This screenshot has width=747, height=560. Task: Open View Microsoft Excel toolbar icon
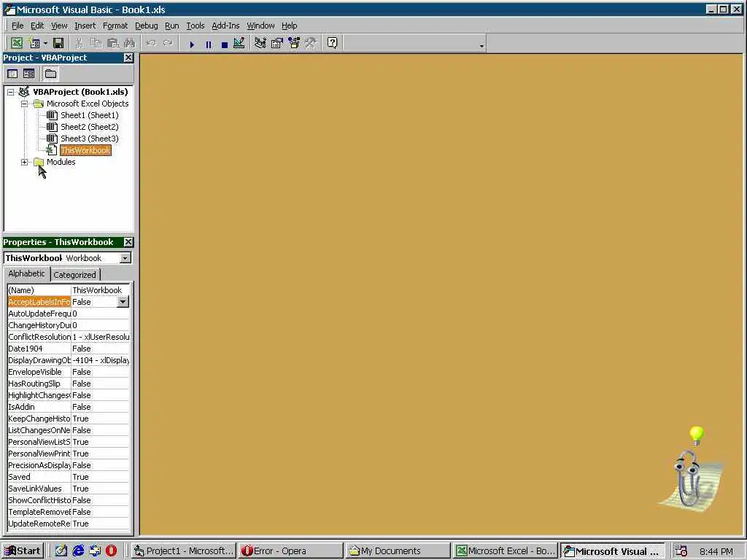pyautogui.click(x=17, y=43)
